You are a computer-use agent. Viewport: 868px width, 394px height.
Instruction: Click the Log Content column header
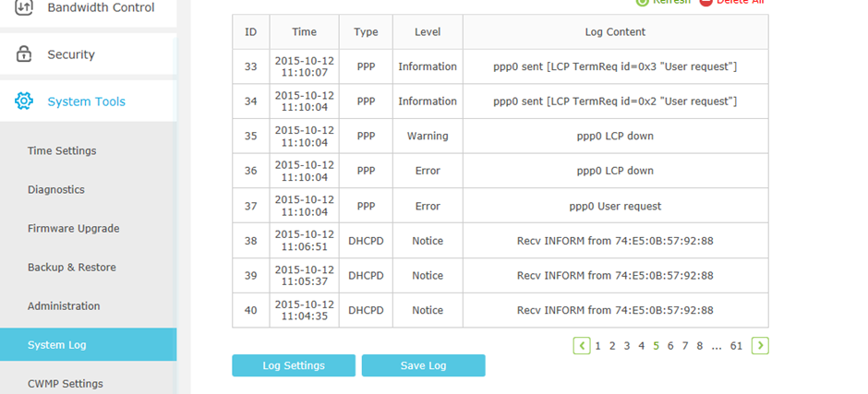(x=616, y=32)
